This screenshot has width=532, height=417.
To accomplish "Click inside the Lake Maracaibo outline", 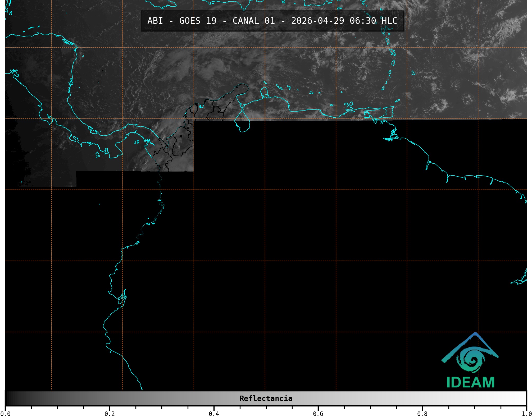I will [x=242, y=123].
